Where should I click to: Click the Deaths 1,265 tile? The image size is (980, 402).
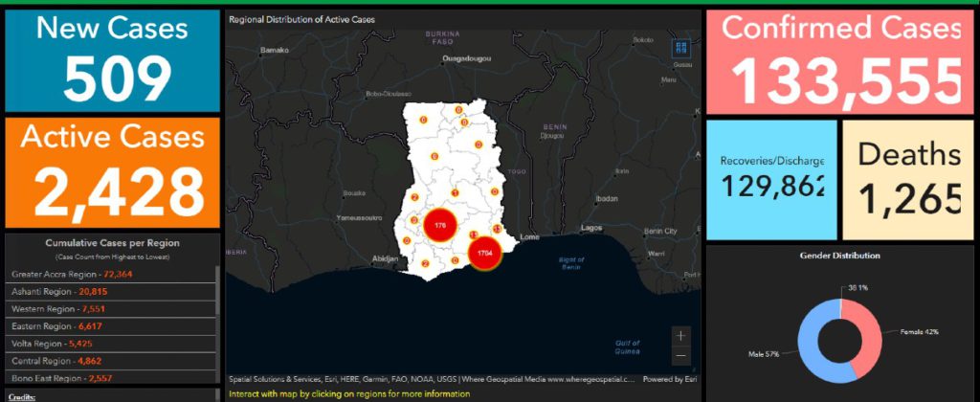908,180
